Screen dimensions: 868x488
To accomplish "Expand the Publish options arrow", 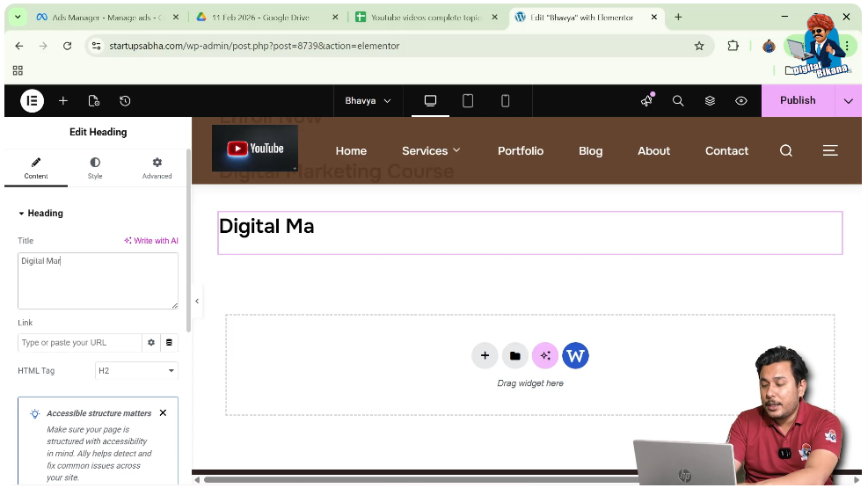I will [x=848, y=101].
